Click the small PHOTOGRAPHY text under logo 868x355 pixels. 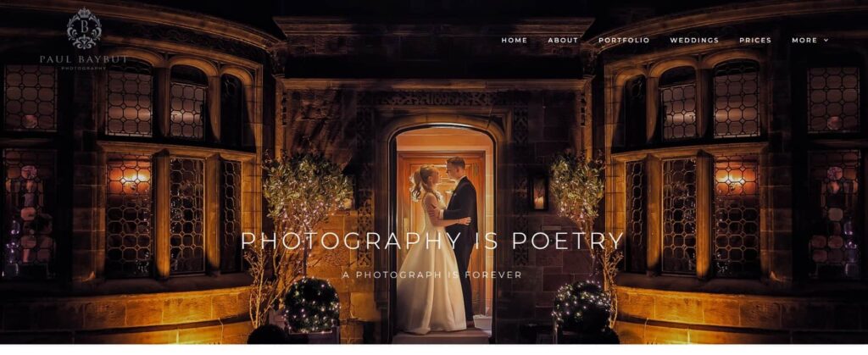(84, 68)
